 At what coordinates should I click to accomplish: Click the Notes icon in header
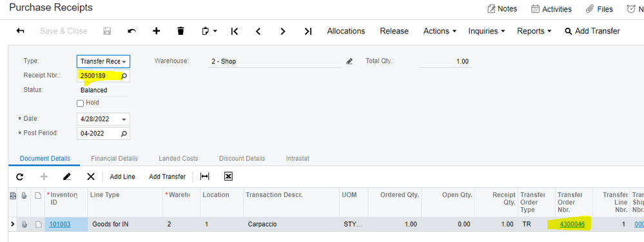(x=491, y=8)
